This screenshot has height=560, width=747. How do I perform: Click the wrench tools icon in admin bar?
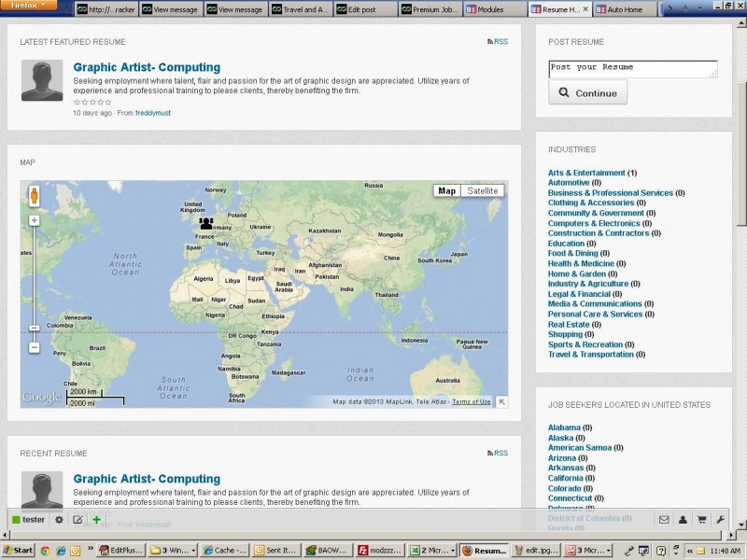click(720, 520)
